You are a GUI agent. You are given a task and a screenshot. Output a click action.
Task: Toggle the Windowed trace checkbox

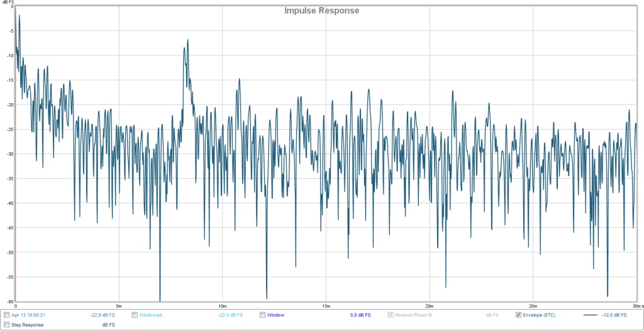[x=135, y=315]
